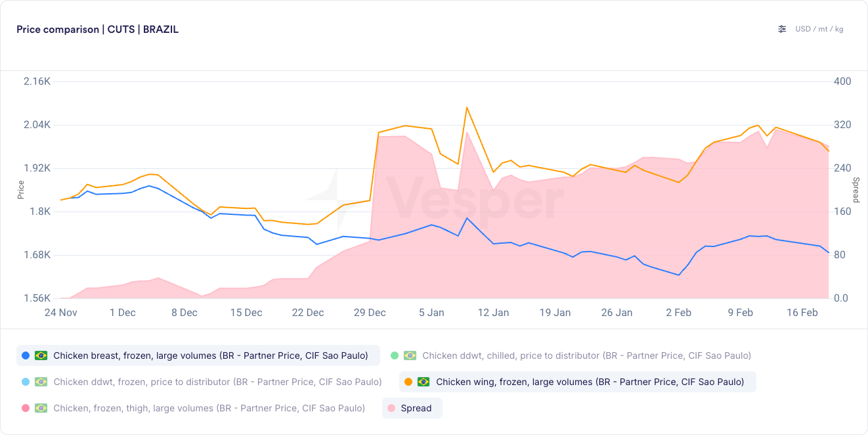Click Brazil flag beside Chicken wing legend
Screen dimensions: 868x435
(x=423, y=382)
